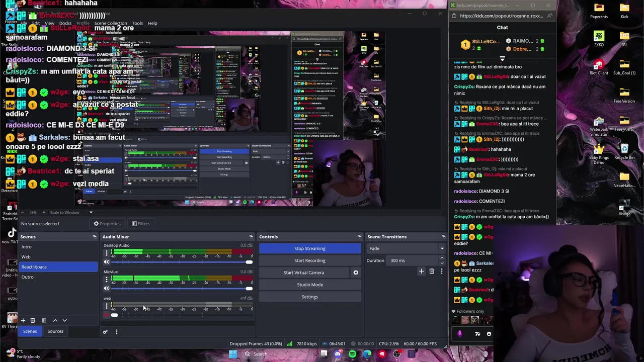The height and width of the screenshot is (362, 644).
Task: Open Scene Collection menu
Action: click(x=110, y=23)
